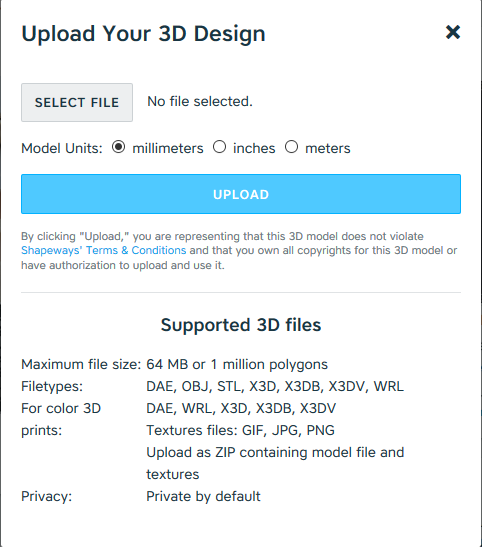Click the "Textures files: GIF, JPG, PNG" line

[240, 430]
